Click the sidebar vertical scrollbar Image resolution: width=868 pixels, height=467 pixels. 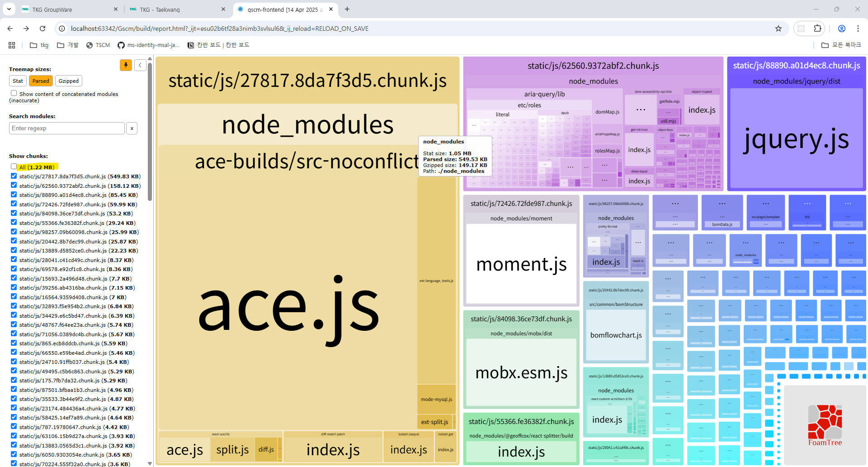(x=150, y=131)
